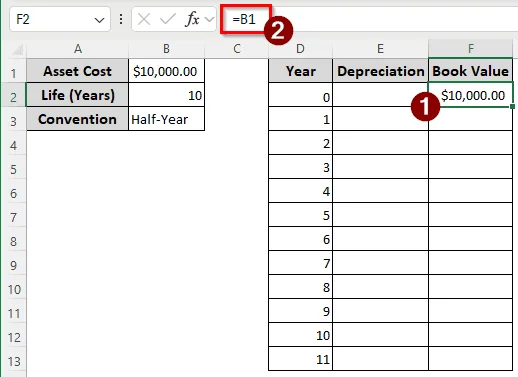
Task: Click the Year 5 cell
Action: click(300, 215)
